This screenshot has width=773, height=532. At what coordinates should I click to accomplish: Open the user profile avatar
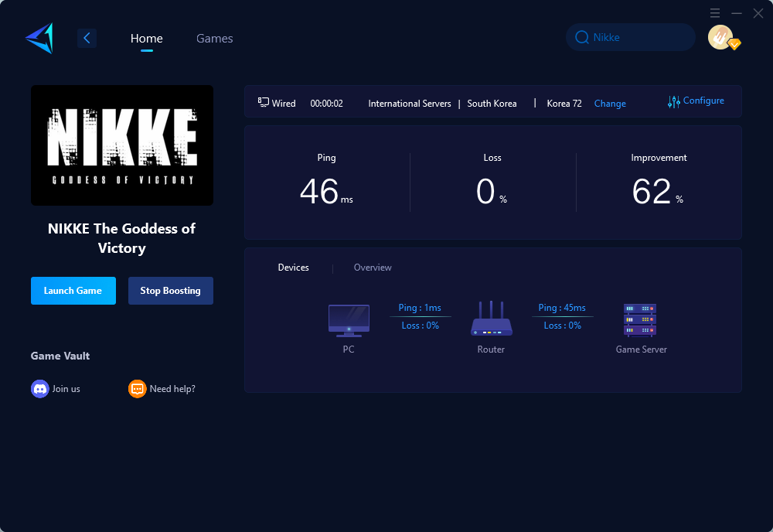(x=720, y=37)
